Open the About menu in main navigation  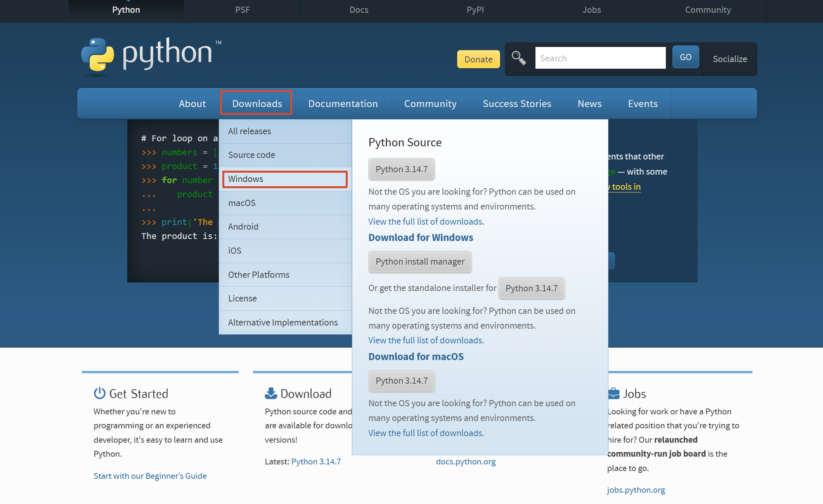[192, 104]
